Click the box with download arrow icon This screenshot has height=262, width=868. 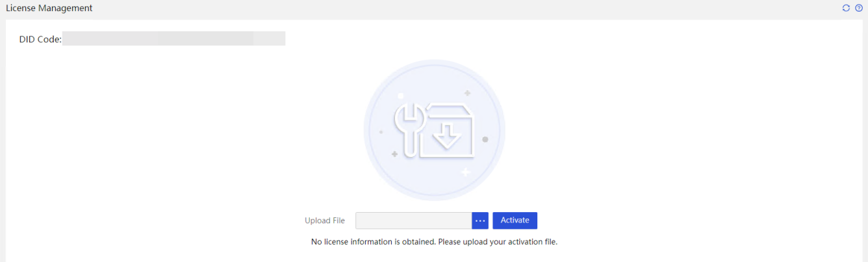pos(448,130)
